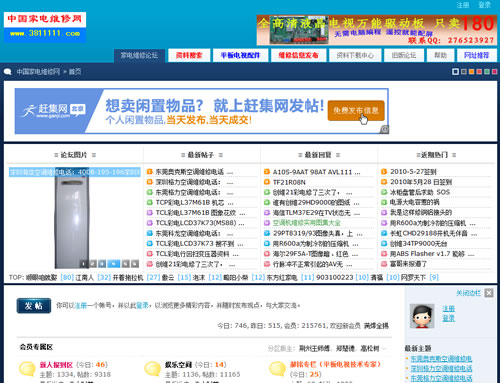Select the orange theme color swatch
This screenshot has height=383, width=500.
coord(471,72)
